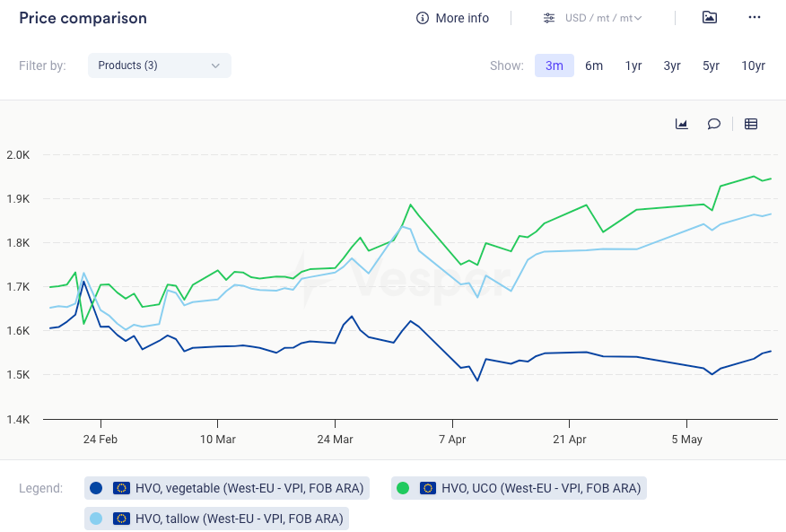Click the save chart as image icon
This screenshot has height=532, width=786.
point(710,18)
